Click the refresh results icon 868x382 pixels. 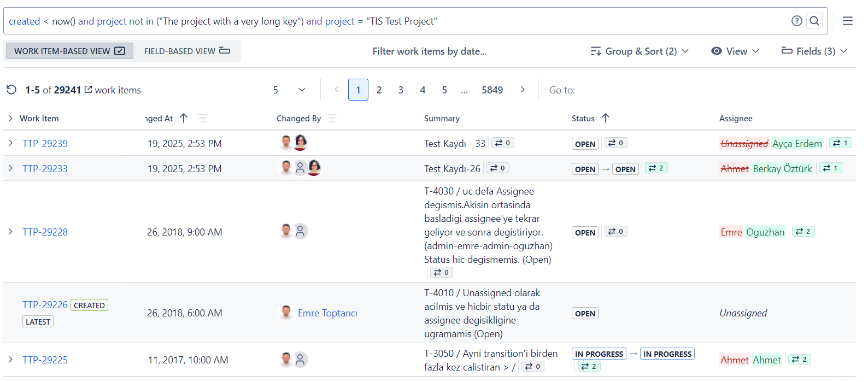(11, 90)
